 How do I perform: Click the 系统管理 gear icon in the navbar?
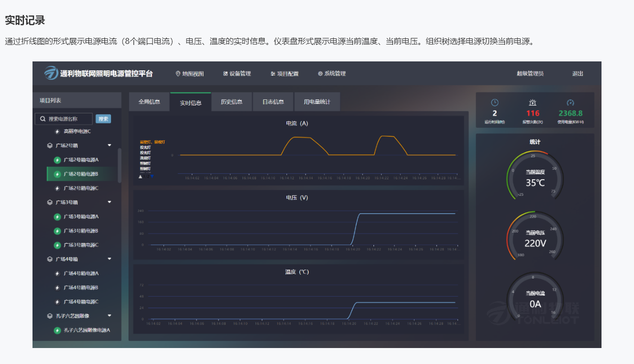[x=320, y=74]
